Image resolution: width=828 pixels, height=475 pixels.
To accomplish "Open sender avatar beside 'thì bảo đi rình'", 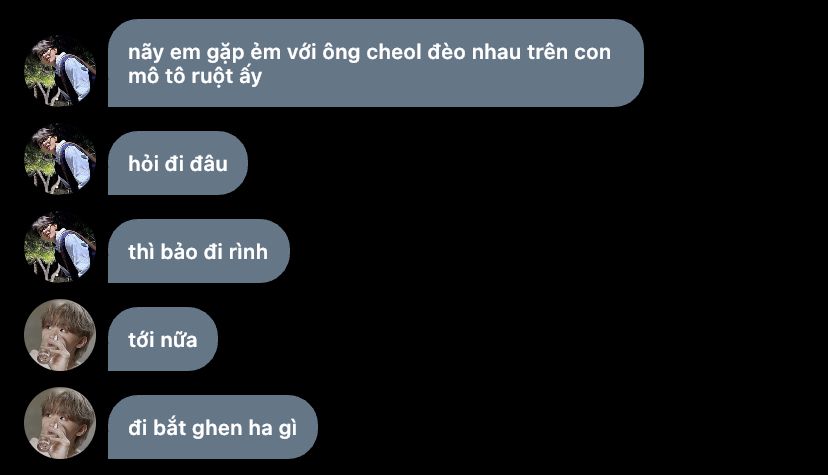I will (x=60, y=247).
